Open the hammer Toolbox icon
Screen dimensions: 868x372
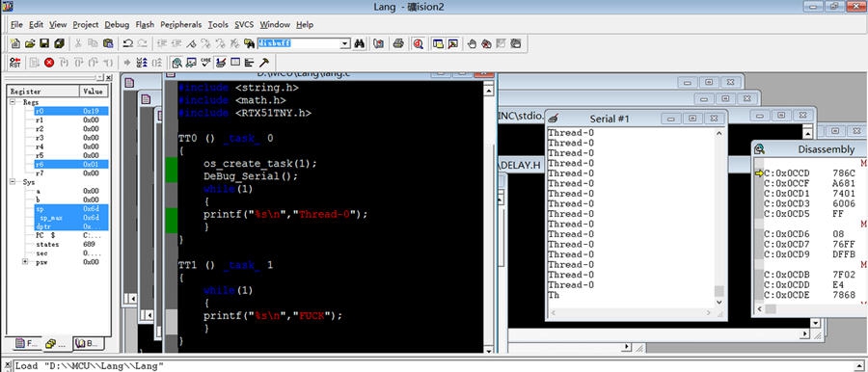tap(264, 63)
